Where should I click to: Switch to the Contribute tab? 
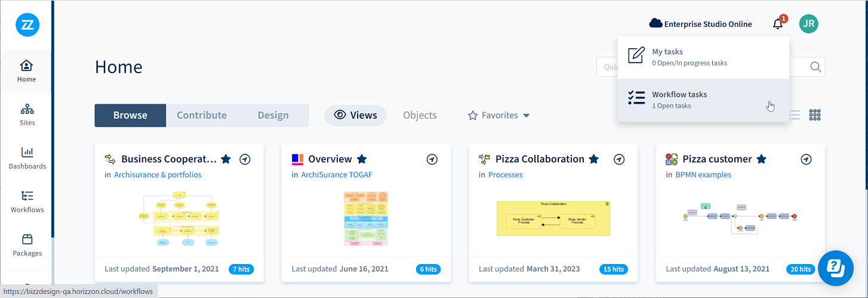[x=202, y=116]
